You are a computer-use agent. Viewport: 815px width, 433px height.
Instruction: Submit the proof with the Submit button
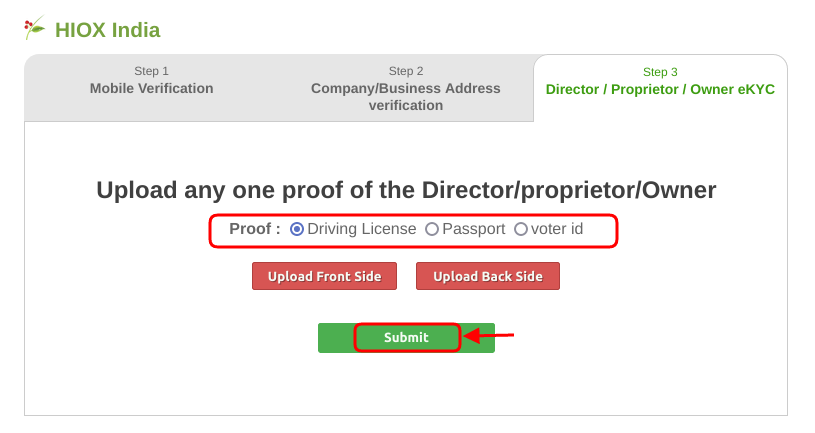coord(406,338)
